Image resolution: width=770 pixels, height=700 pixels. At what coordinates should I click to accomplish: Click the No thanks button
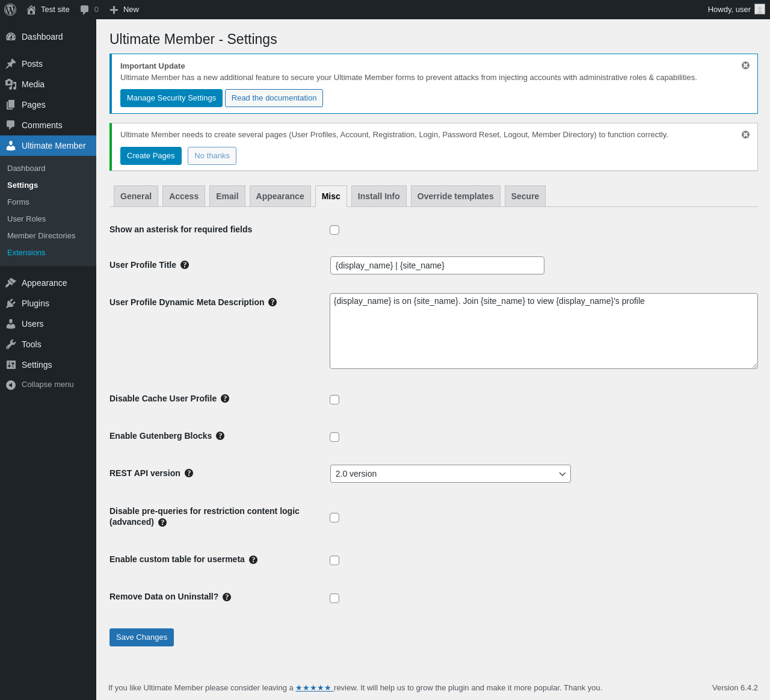click(x=212, y=156)
